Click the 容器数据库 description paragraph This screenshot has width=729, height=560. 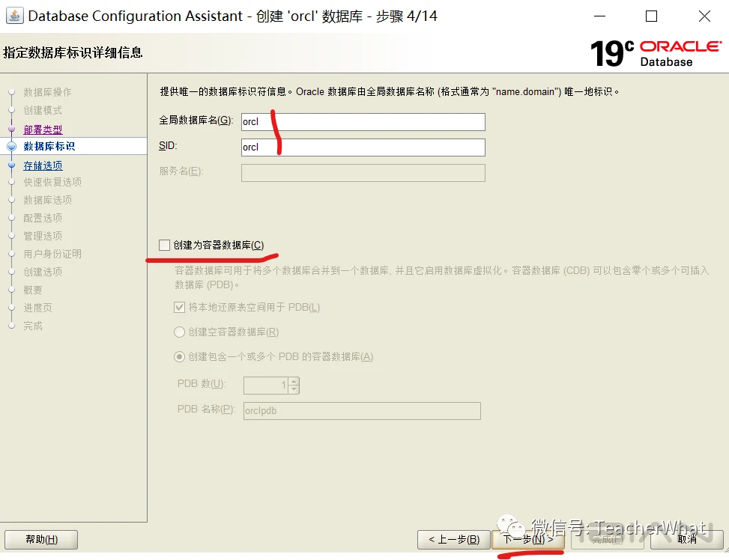tap(442, 278)
